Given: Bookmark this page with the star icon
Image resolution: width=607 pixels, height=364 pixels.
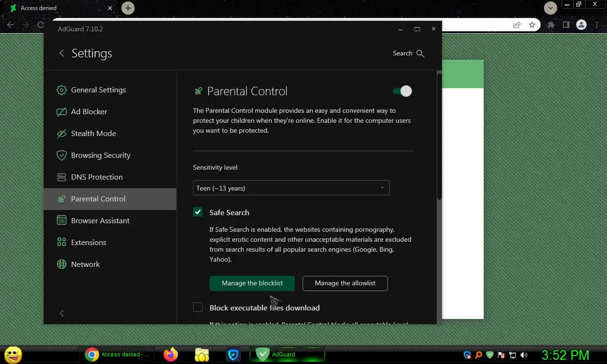Looking at the screenshot, I should (x=532, y=25).
